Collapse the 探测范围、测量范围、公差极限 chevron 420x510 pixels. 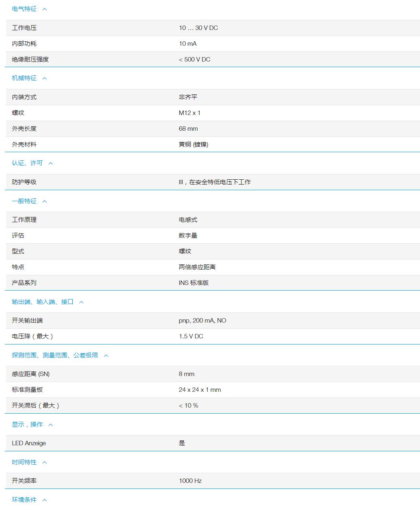click(106, 355)
